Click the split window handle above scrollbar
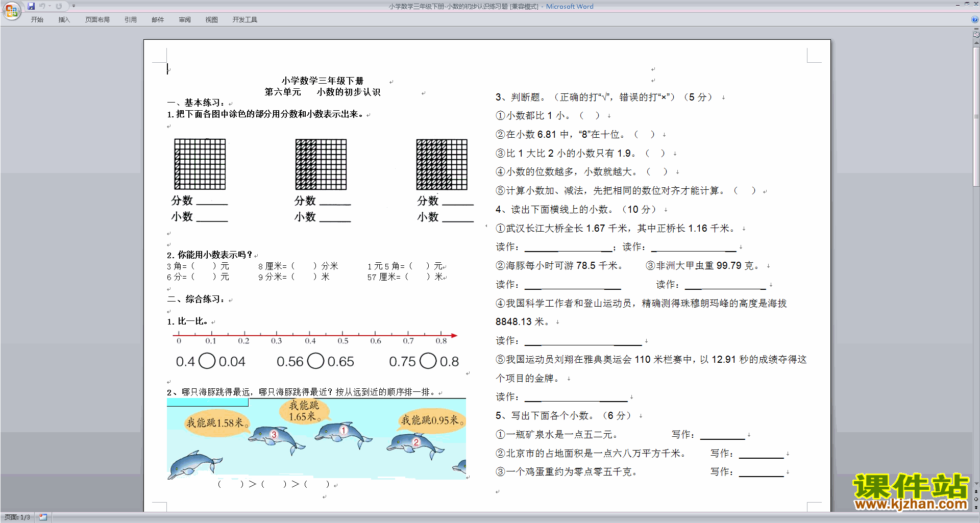Viewport: 980px width, 523px height. (976, 29)
